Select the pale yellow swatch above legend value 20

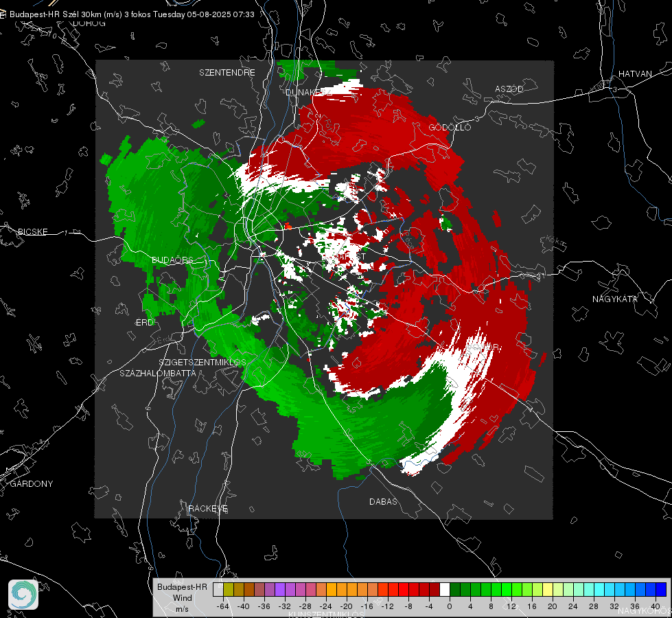548,590
